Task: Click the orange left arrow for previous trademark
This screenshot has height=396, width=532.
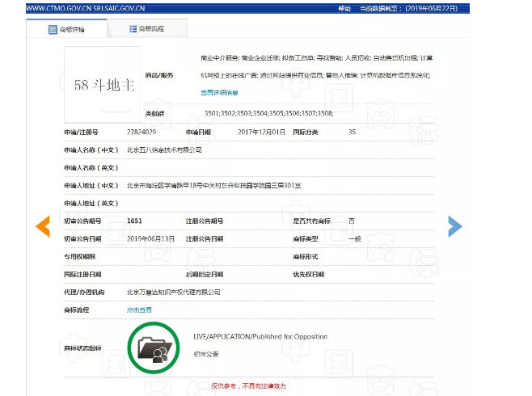Action: pos(43,226)
